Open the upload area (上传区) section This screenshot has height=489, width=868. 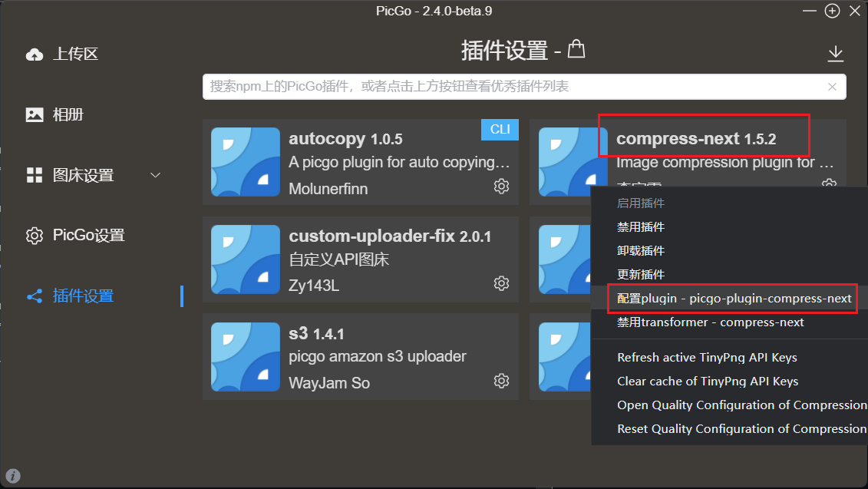coord(62,54)
